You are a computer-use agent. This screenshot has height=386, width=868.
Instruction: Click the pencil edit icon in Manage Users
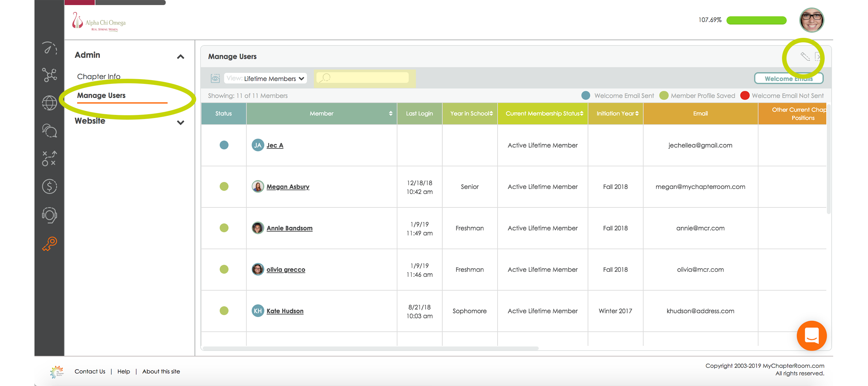805,57
